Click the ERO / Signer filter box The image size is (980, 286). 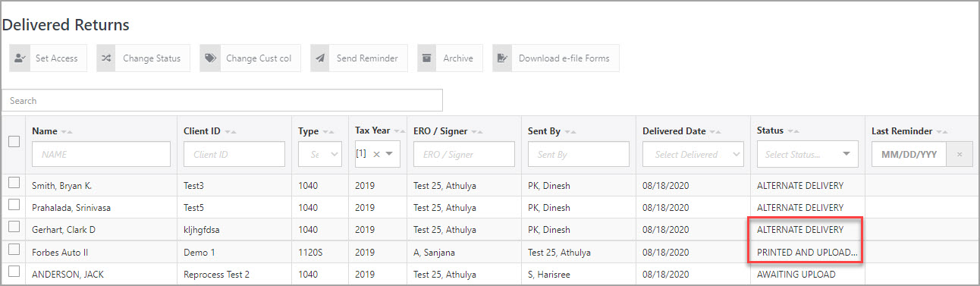point(463,154)
